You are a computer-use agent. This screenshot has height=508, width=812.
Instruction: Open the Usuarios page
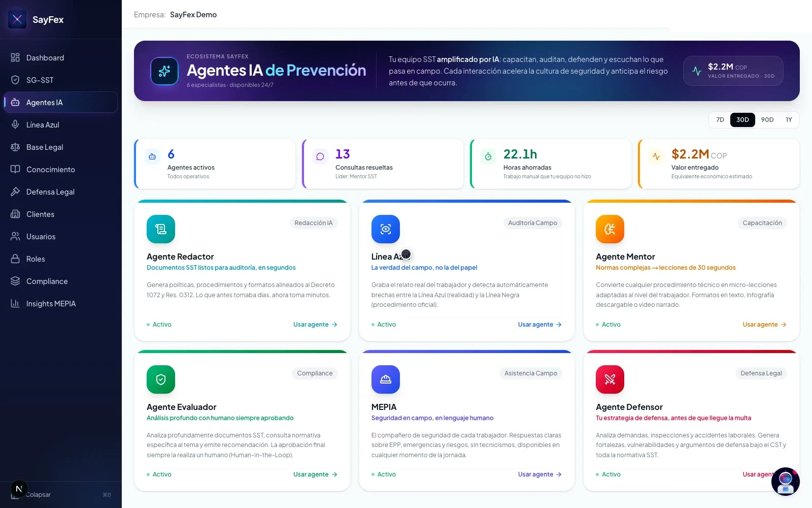[x=61, y=237]
